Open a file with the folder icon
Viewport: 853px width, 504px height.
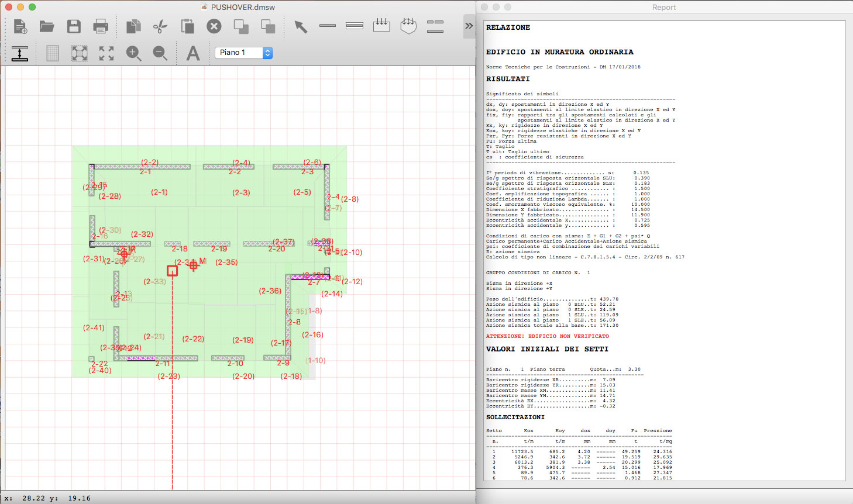[x=47, y=26]
